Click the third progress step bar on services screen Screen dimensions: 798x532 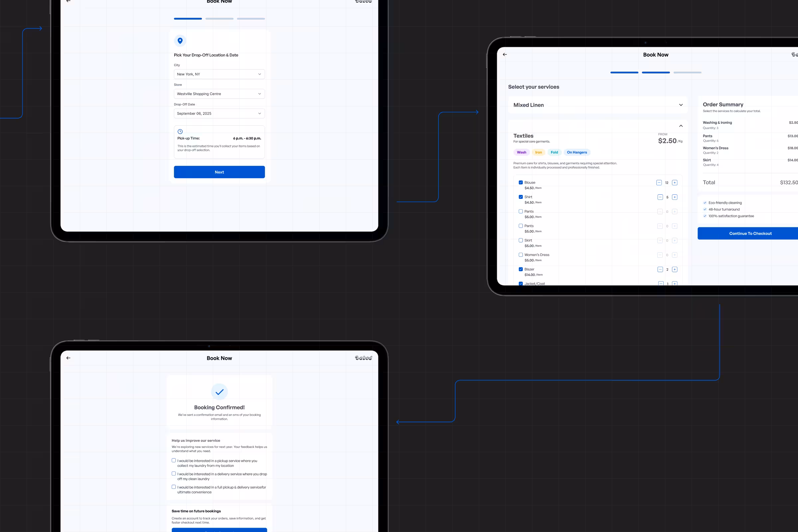tap(687, 72)
